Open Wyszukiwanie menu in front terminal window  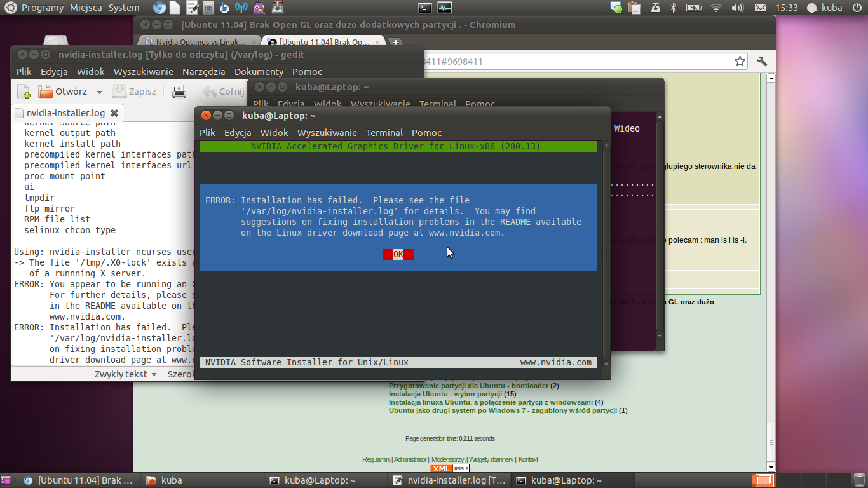coord(327,133)
